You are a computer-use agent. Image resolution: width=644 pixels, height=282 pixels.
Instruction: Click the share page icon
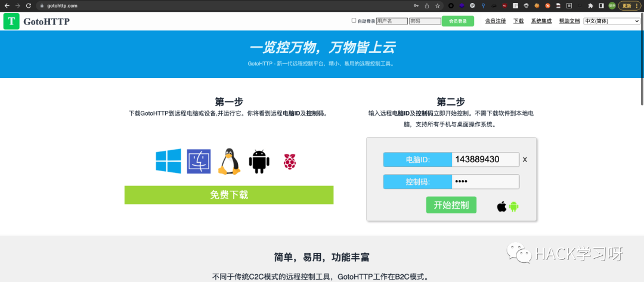click(427, 6)
